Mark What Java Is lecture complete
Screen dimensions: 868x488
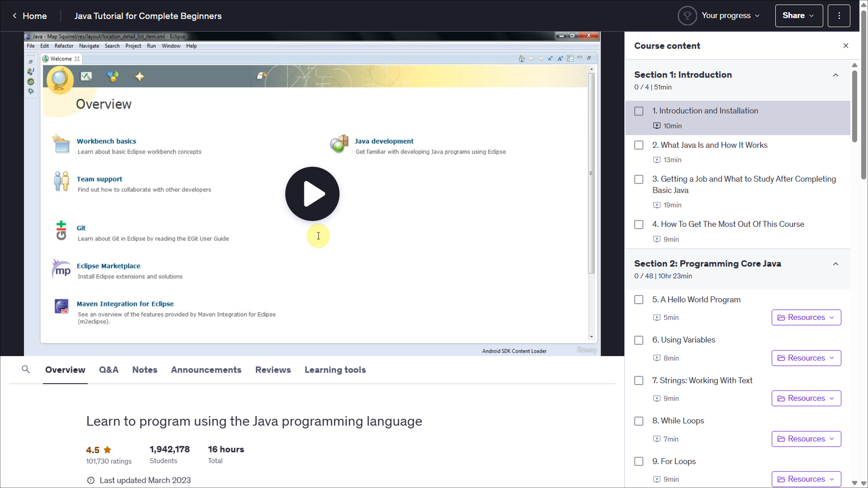click(639, 145)
